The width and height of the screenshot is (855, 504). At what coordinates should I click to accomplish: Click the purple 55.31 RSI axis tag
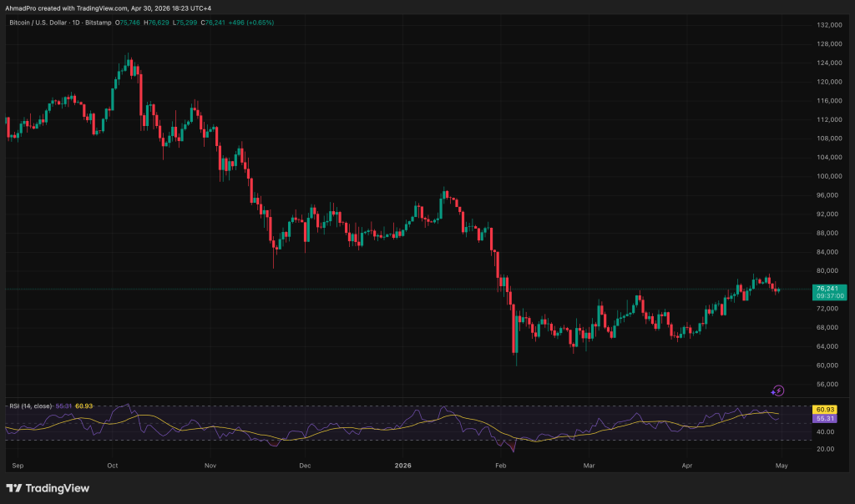(x=825, y=418)
